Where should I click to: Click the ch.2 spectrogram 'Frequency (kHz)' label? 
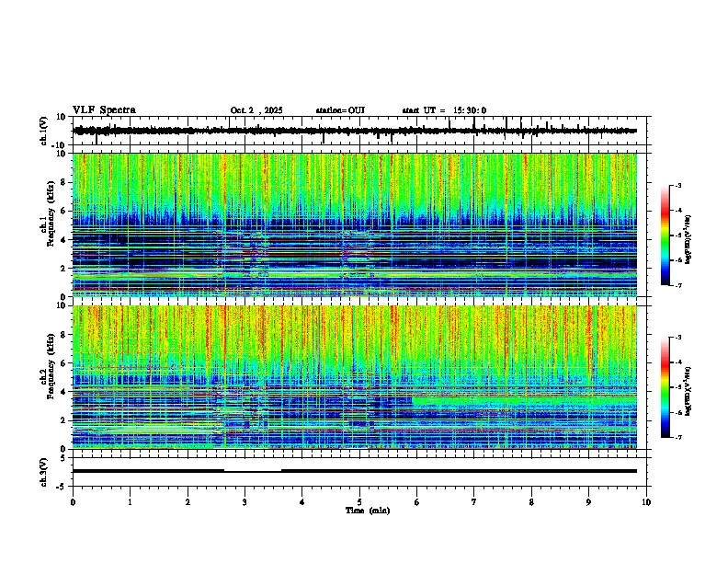point(51,366)
